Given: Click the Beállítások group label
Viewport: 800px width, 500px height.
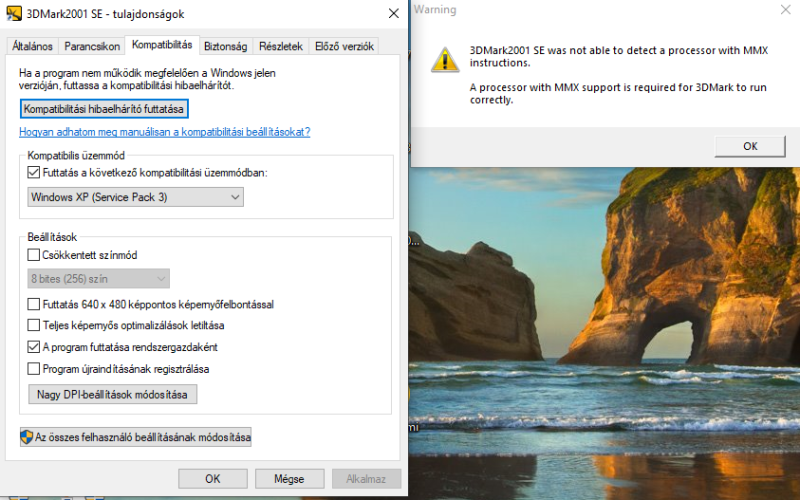Looking at the screenshot, I should pyautogui.click(x=52, y=237).
